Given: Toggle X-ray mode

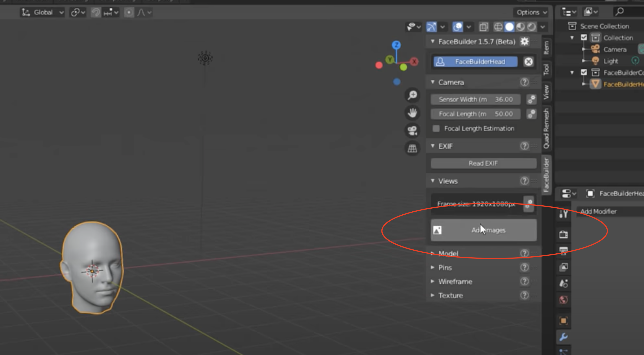Looking at the screenshot, I should tap(484, 27).
